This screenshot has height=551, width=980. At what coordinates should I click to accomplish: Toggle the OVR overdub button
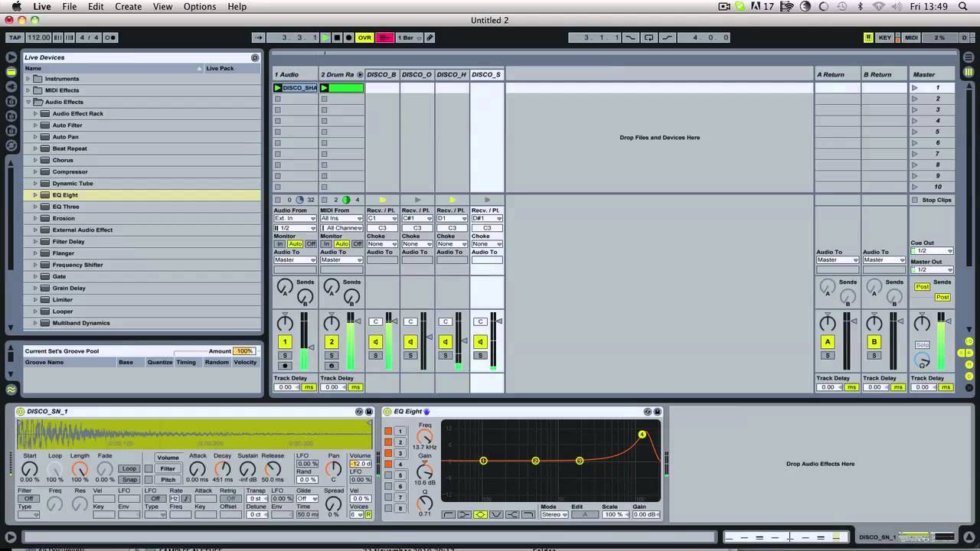[364, 37]
